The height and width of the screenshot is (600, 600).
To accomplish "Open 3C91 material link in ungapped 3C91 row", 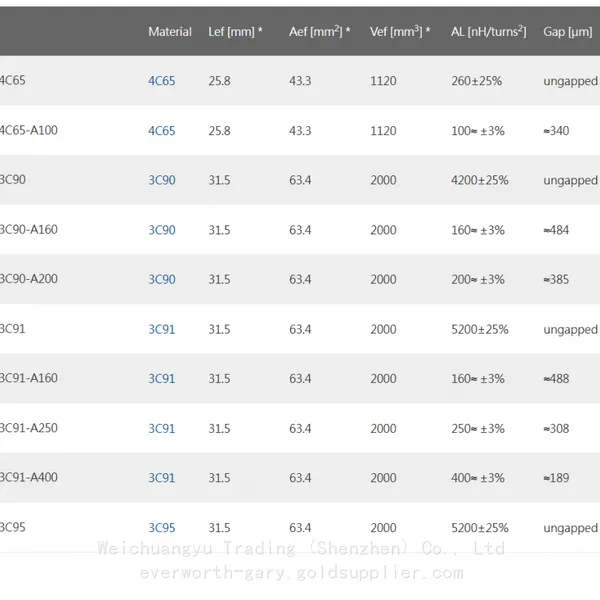I will point(161,329).
